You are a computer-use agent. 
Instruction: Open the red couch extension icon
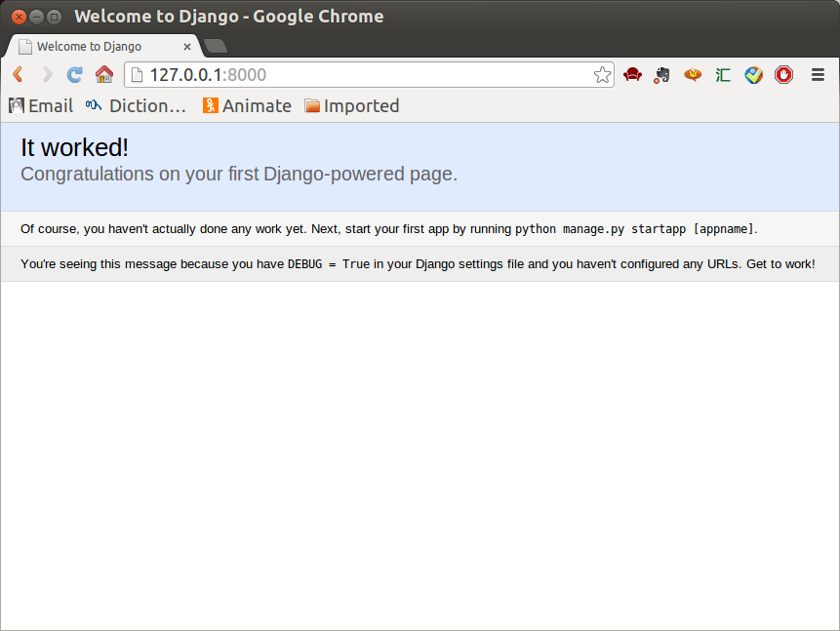(632, 74)
